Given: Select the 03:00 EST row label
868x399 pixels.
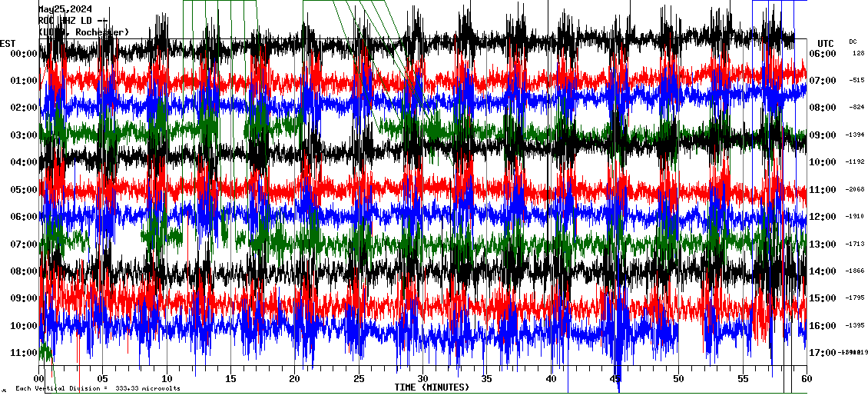Looking at the screenshot, I should click(18, 135).
